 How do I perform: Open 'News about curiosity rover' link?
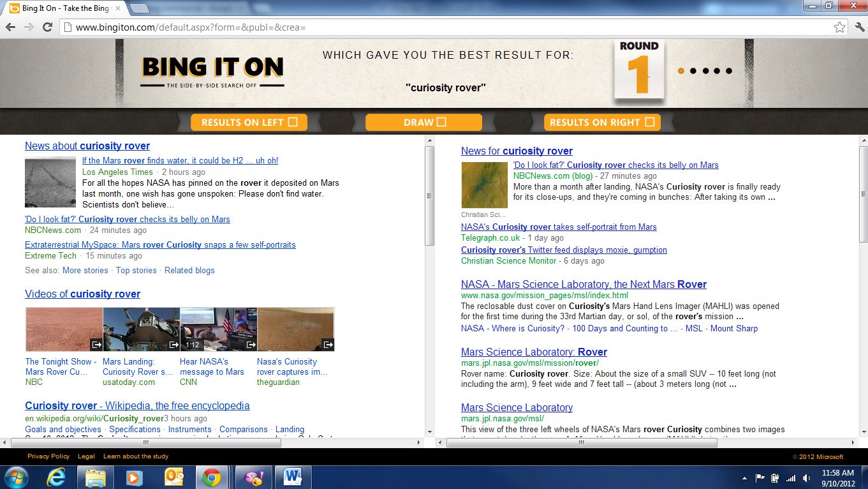87,146
